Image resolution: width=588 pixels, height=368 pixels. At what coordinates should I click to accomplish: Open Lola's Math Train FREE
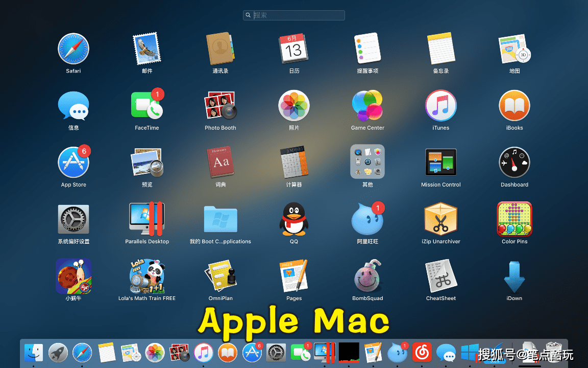pos(147,276)
